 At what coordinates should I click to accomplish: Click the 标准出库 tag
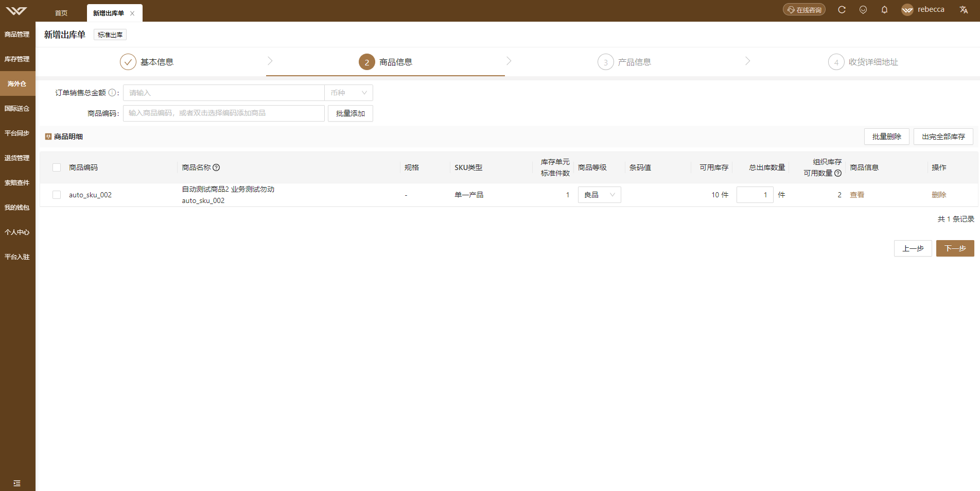click(110, 35)
